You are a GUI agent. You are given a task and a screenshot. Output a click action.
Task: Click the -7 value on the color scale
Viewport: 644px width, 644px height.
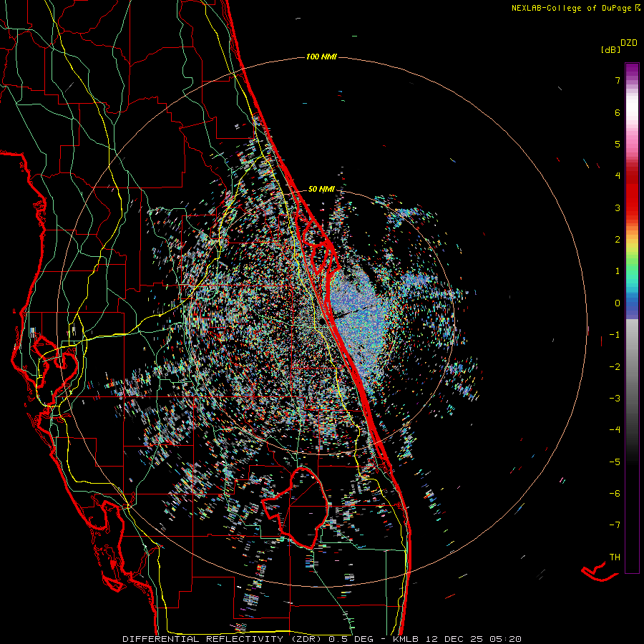tap(615, 525)
